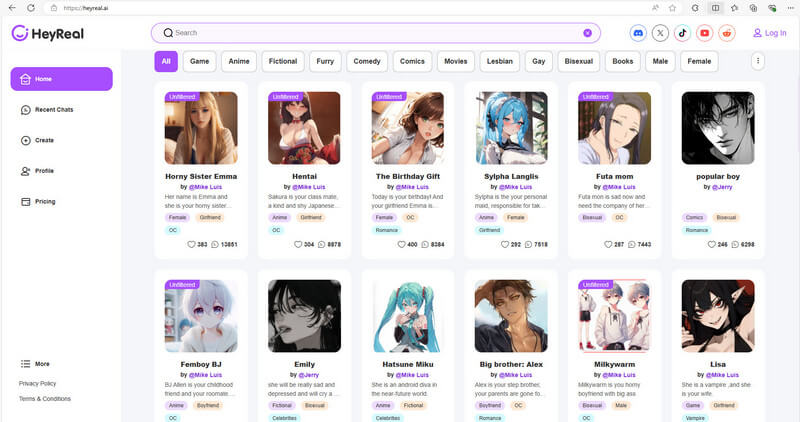800x422 pixels.
Task: Like the Sylpha Langlis card
Action: click(505, 244)
